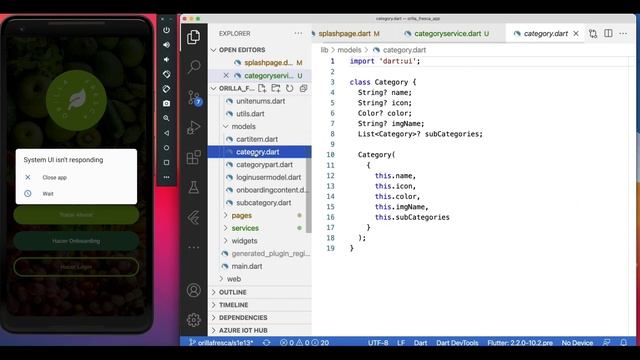
Task: Switch to categoryservice.dart tab
Action: pyautogui.click(x=447, y=33)
